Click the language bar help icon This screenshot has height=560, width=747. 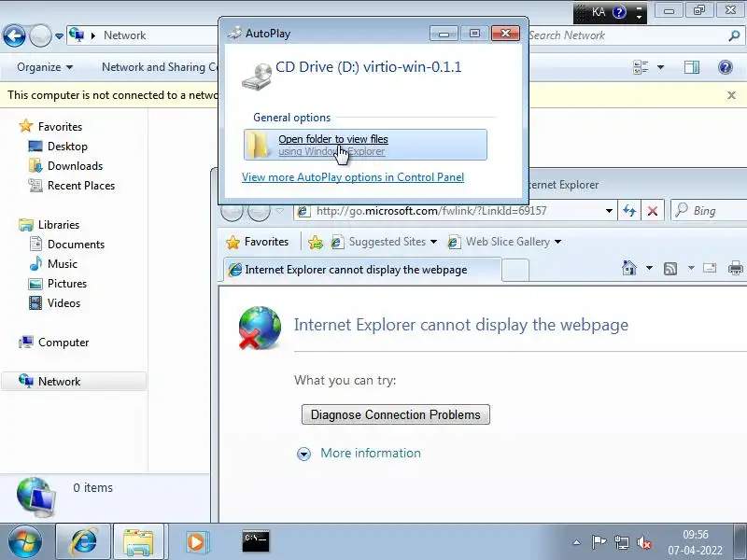click(619, 12)
